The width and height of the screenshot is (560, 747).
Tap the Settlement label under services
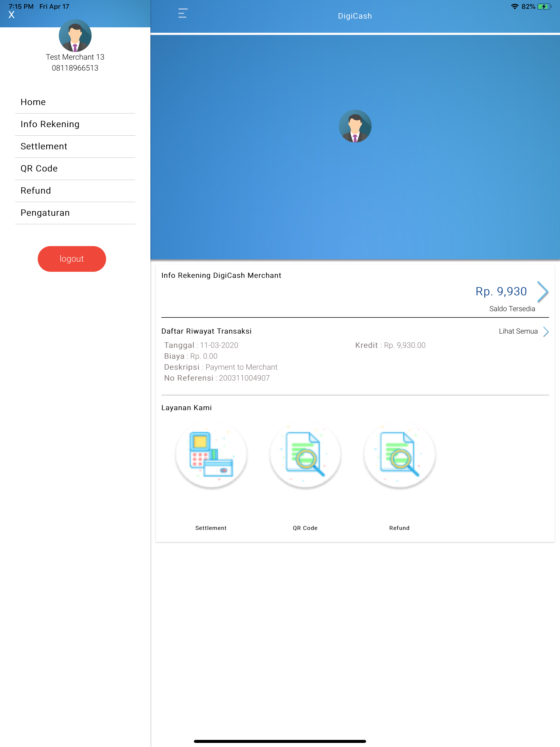coord(211,528)
